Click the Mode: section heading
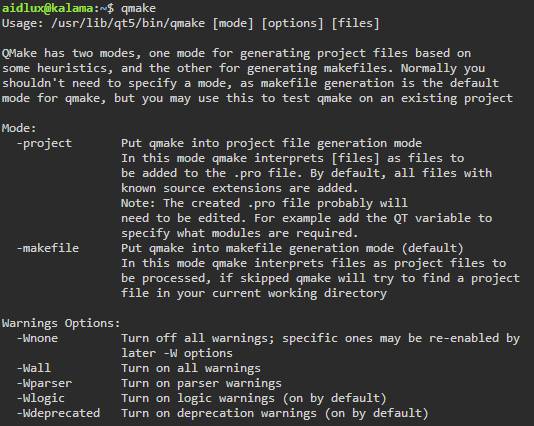Screen dimensions: 534x426 19,128
